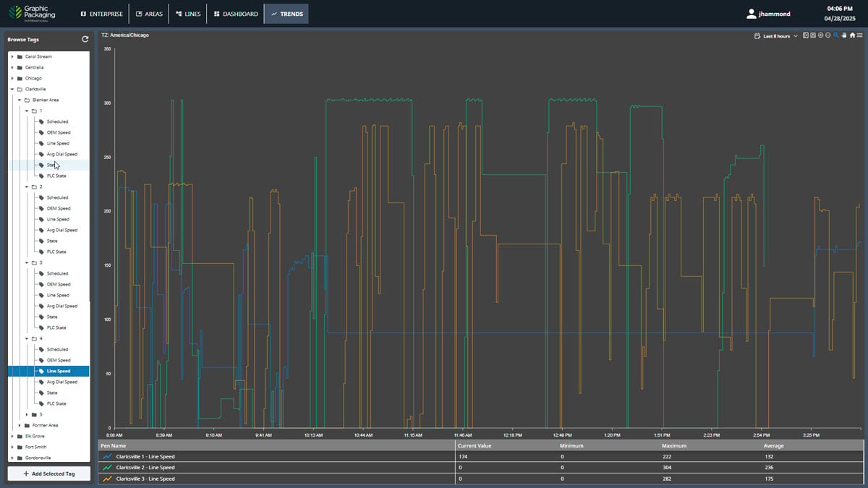Click the Centralia folder icon
868x488 pixels.
point(20,67)
